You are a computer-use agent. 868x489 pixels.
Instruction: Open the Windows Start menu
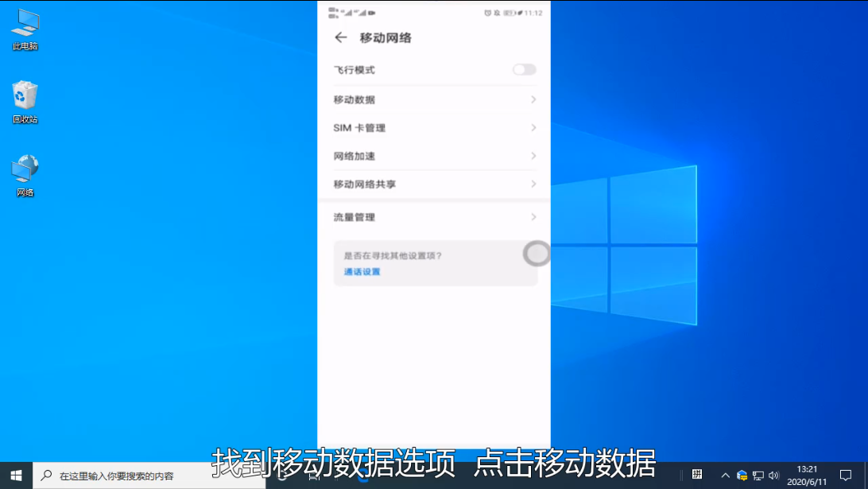point(16,475)
